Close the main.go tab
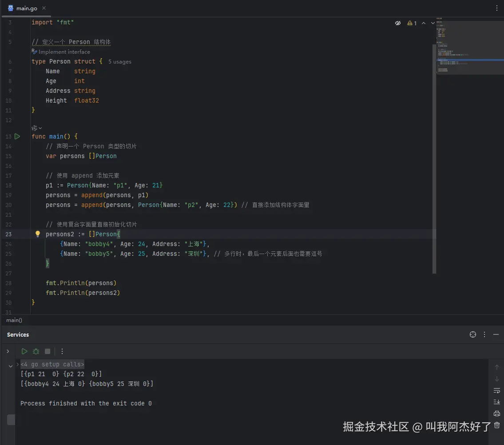 click(x=44, y=8)
